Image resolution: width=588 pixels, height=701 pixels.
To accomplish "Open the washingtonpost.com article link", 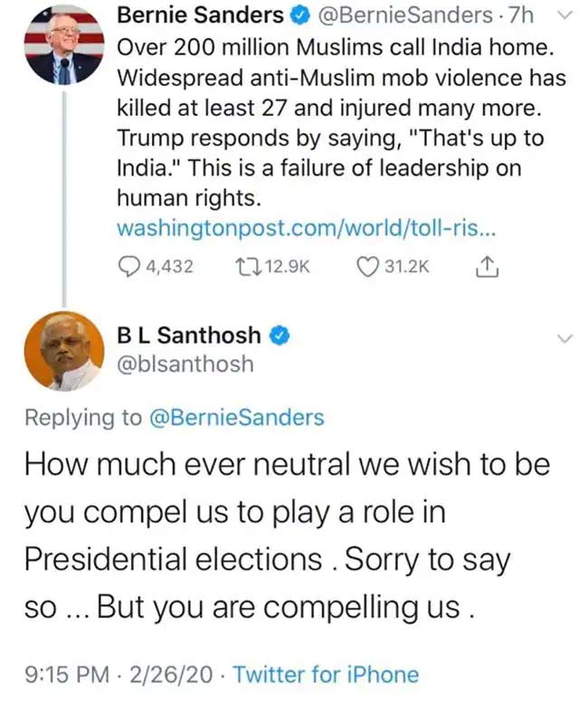I will [x=304, y=230].
